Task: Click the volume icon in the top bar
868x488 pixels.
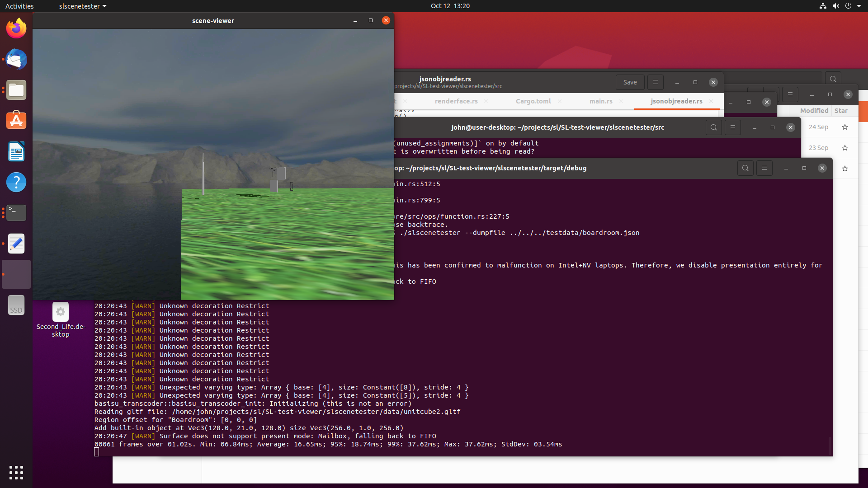Action: click(x=835, y=6)
